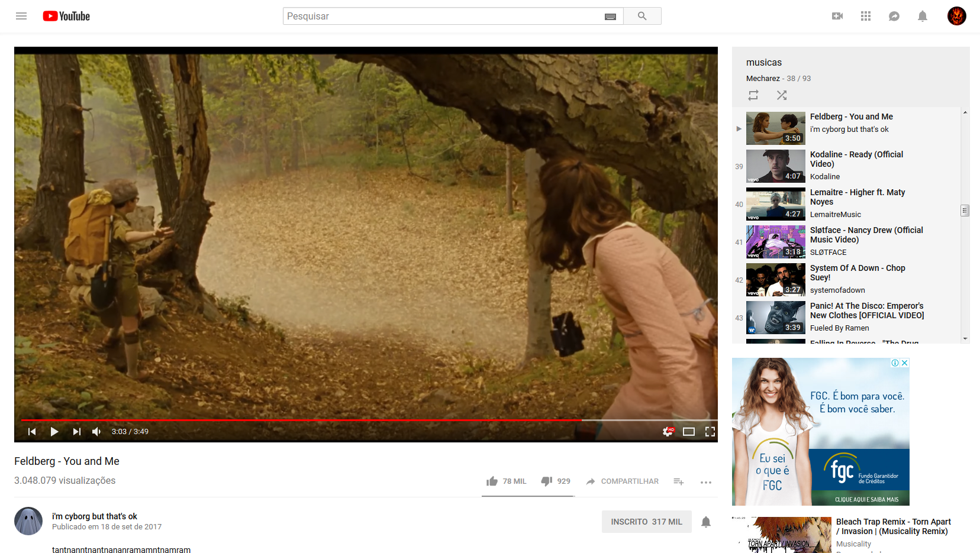Open the on-screen keyboard icon
Viewport: 980px width, 553px height.
coord(610,17)
